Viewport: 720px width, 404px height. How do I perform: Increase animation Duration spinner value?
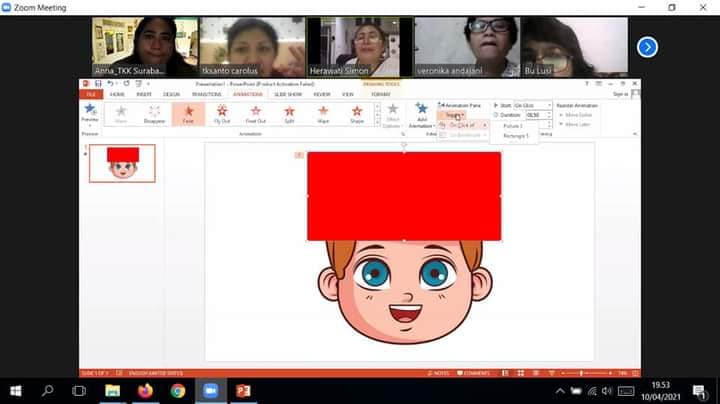[549, 113]
